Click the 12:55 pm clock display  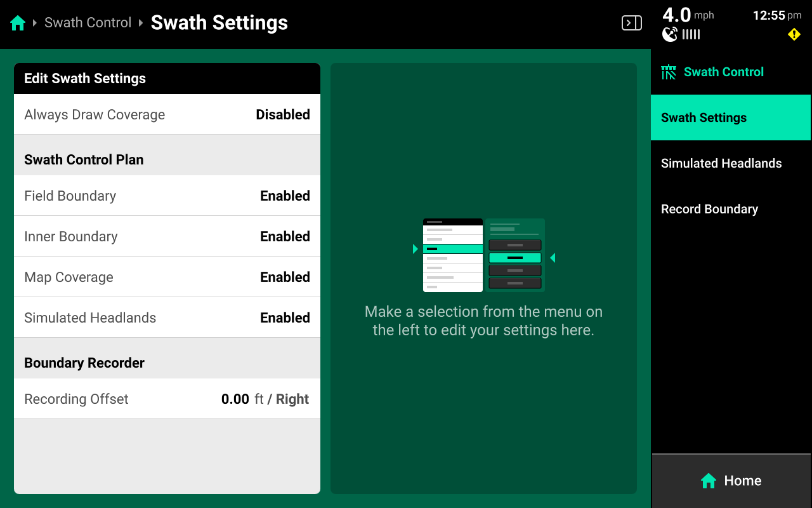click(x=776, y=16)
